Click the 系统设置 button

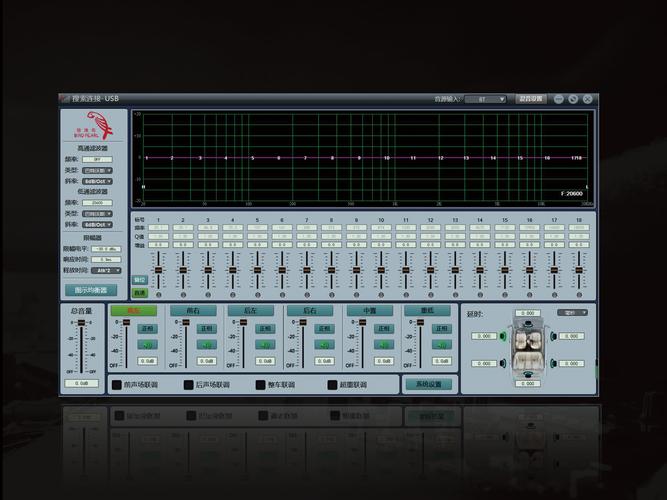pos(427,384)
